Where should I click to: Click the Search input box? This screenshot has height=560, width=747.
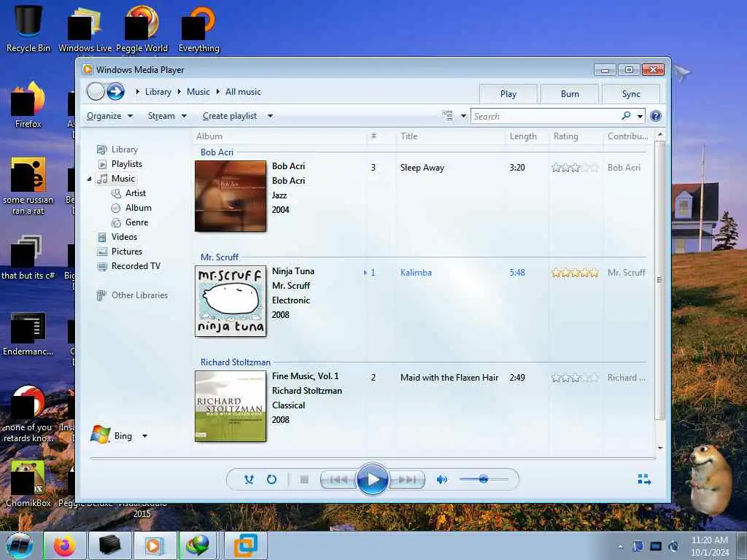[546, 116]
